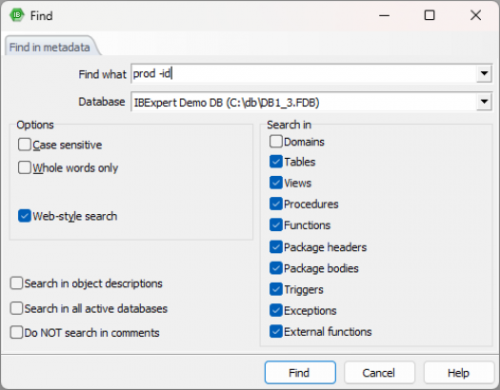The height and width of the screenshot is (390, 500).
Task: Deselect External functions checkbox
Action: [276, 332]
